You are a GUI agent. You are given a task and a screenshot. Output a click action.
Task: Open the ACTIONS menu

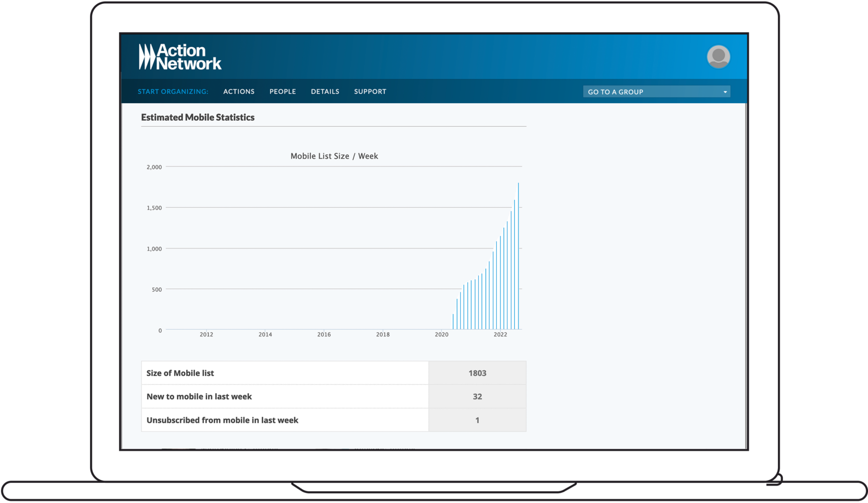239,92
